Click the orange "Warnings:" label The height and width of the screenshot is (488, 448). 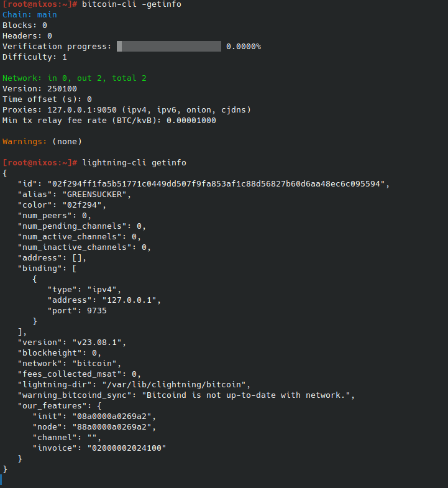[x=25, y=142]
